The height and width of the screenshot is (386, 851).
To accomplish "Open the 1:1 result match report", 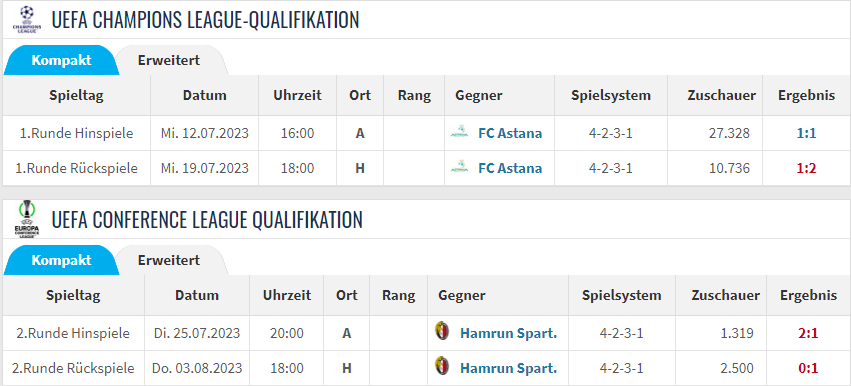I will [x=806, y=133].
